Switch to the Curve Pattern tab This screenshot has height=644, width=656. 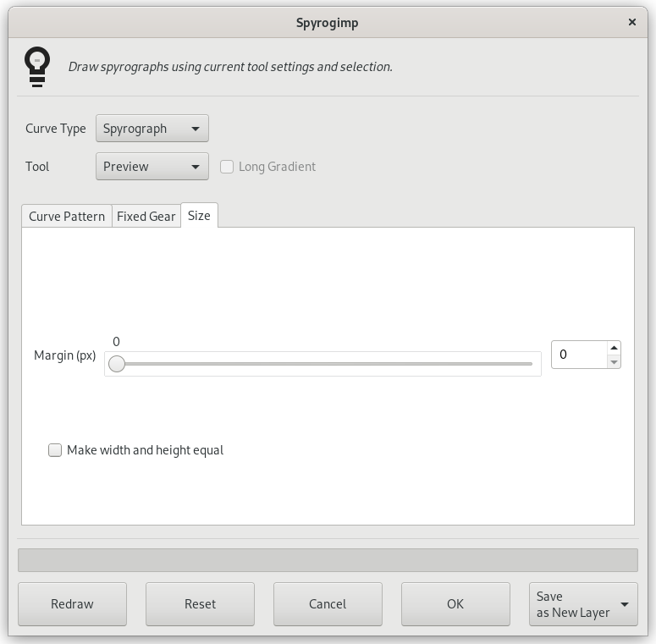point(67,216)
